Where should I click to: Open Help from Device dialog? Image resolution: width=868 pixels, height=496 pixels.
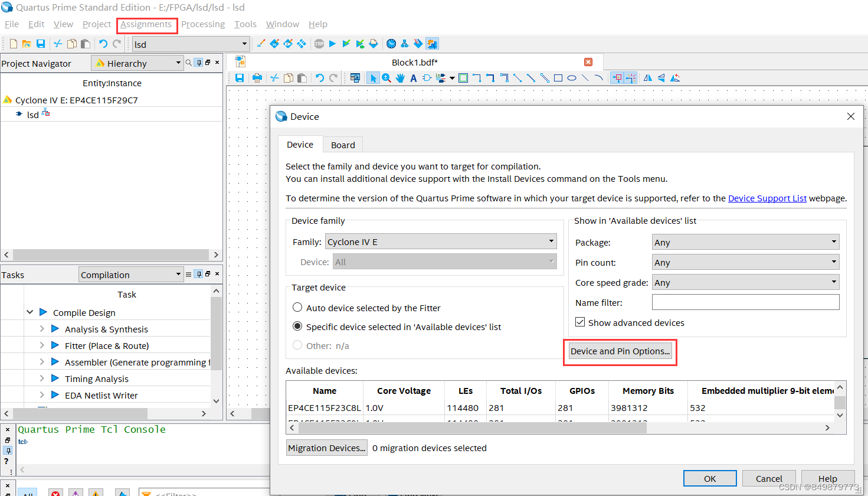click(x=827, y=478)
